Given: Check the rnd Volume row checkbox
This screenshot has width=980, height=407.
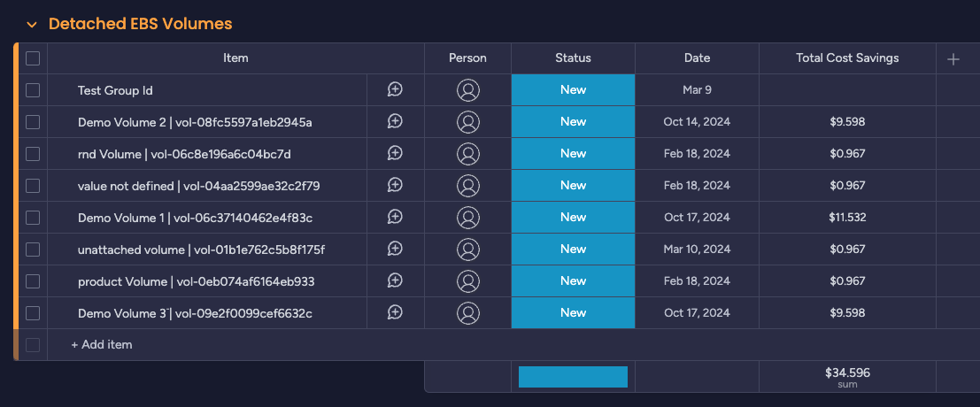Looking at the screenshot, I should click(33, 154).
